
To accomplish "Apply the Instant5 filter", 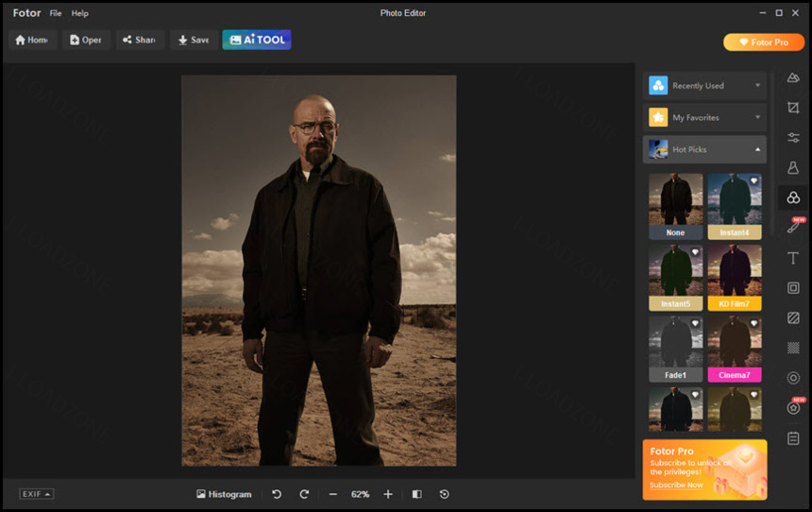I will (675, 278).
